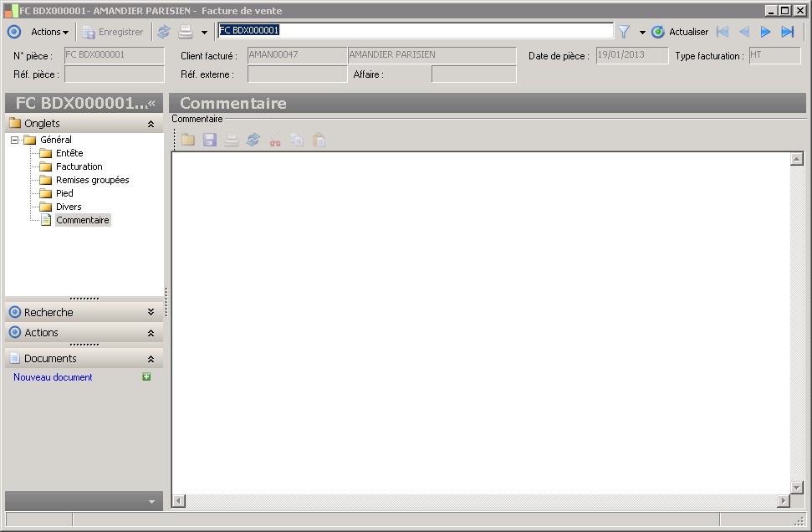Image resolution: width=812 pixels, height=532 pixels.
Task: Click the Recherche section round icon
Action: click(15, 312)
